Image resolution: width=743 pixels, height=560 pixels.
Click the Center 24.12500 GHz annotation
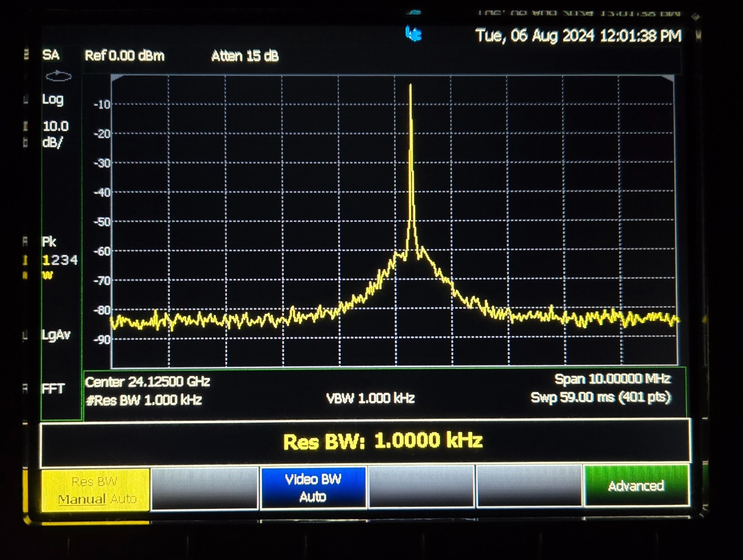[x=147, y=382]
